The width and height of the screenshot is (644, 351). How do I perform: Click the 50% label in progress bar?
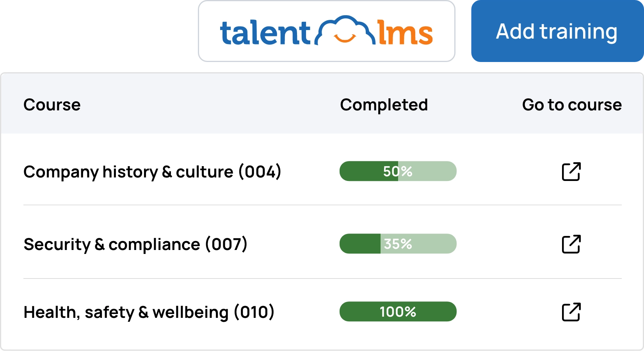pyautogui.click(x=398, y=171)
